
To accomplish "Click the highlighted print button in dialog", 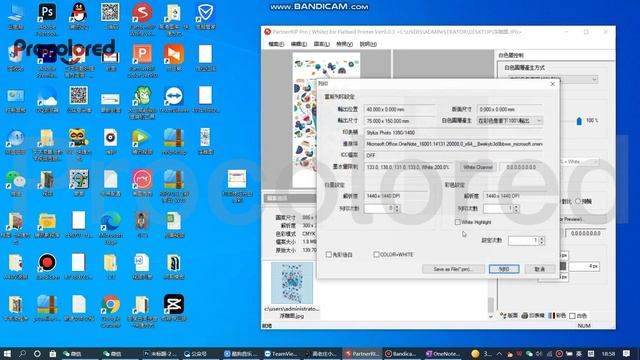I will (504, 269).
